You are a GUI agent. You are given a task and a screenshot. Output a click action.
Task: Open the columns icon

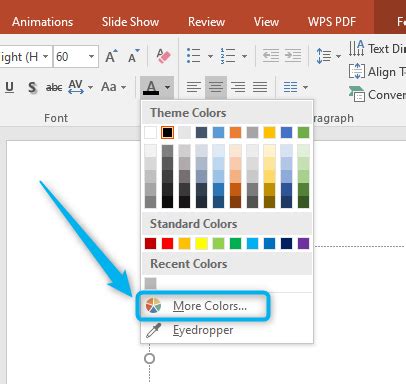[x=290, y=87]
